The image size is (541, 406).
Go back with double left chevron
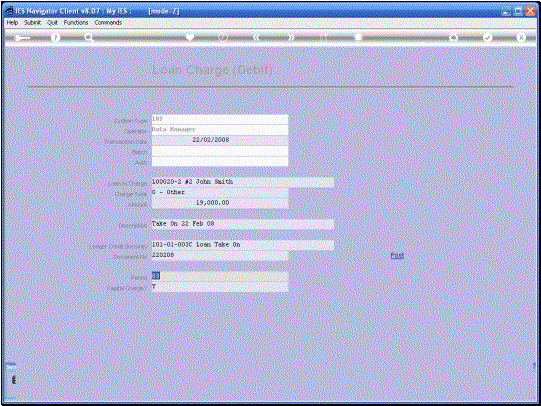tap(256, 37)
